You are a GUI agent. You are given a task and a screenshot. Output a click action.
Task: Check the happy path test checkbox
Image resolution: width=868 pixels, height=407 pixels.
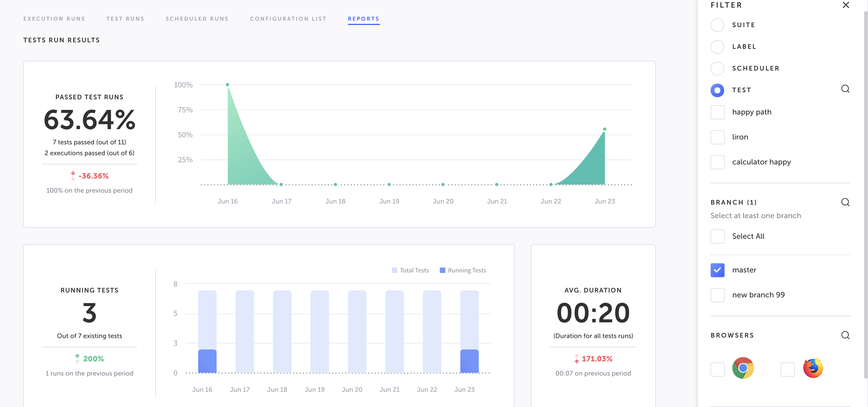coord(717,112)
